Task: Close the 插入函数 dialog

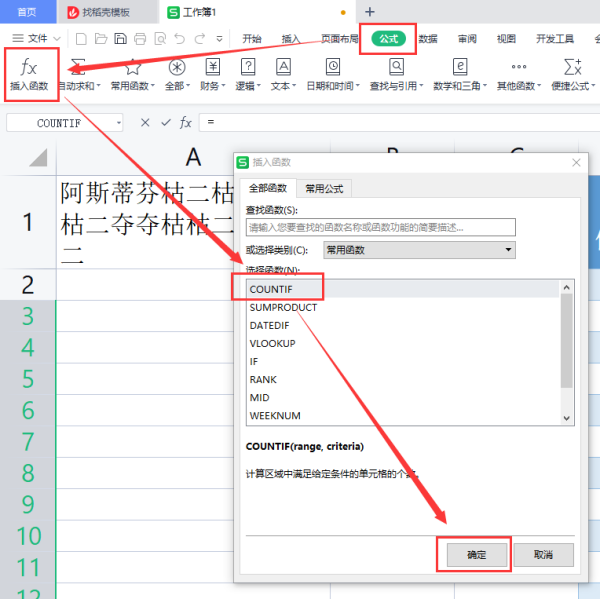Action: click(576, 163)
